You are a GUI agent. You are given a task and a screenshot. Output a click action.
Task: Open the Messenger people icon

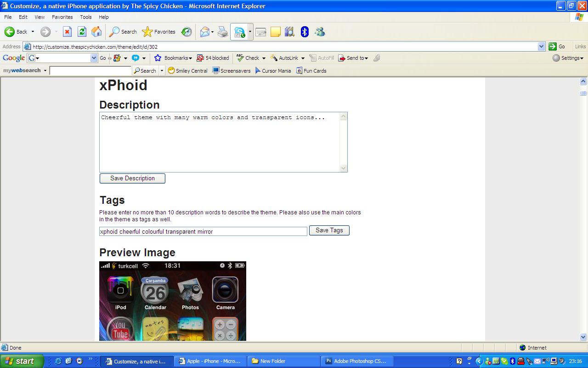(x=320, y=32)
